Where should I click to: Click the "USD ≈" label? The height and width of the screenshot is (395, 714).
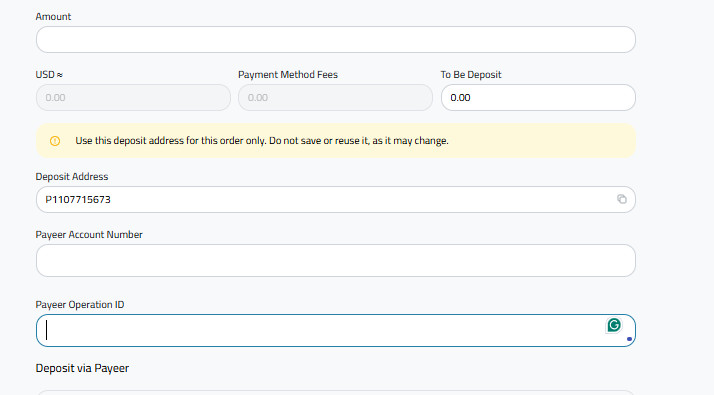[x=49, y=75]
